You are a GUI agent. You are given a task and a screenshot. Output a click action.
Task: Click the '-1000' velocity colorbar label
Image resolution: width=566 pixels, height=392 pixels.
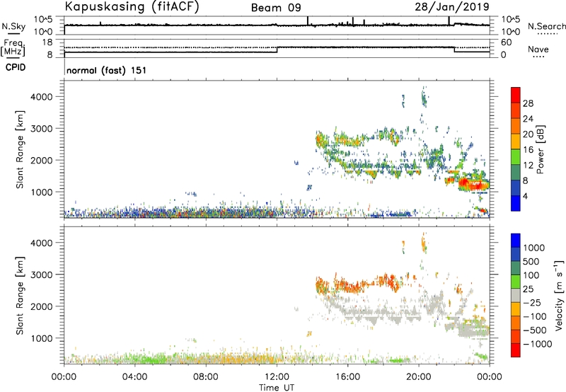click(538, 344)
